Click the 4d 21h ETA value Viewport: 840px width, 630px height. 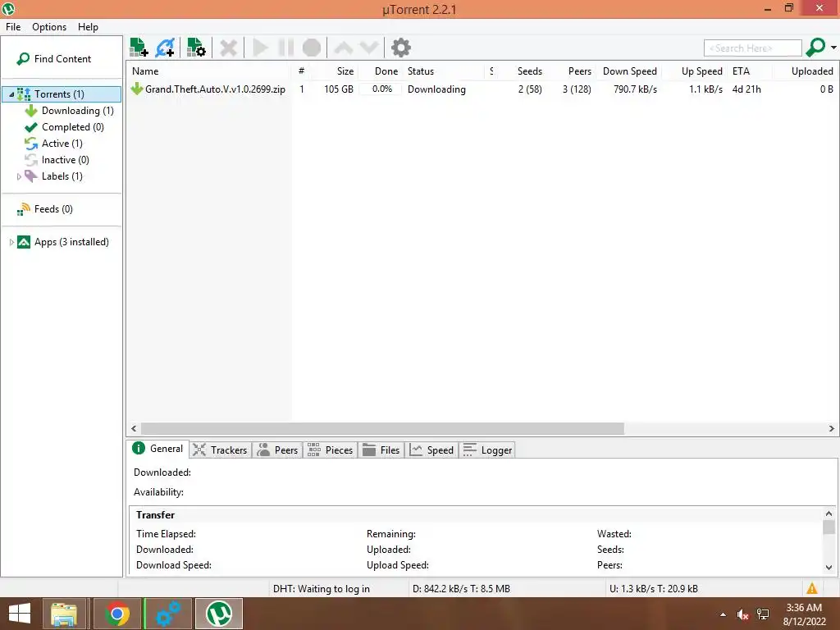click(x=746, y=89)
